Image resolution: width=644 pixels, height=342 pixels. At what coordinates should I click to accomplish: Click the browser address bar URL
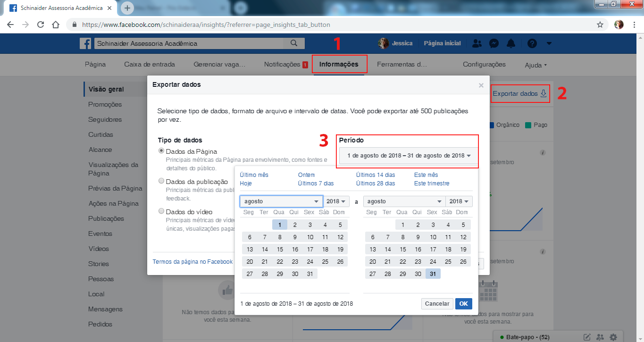point(206,25)
